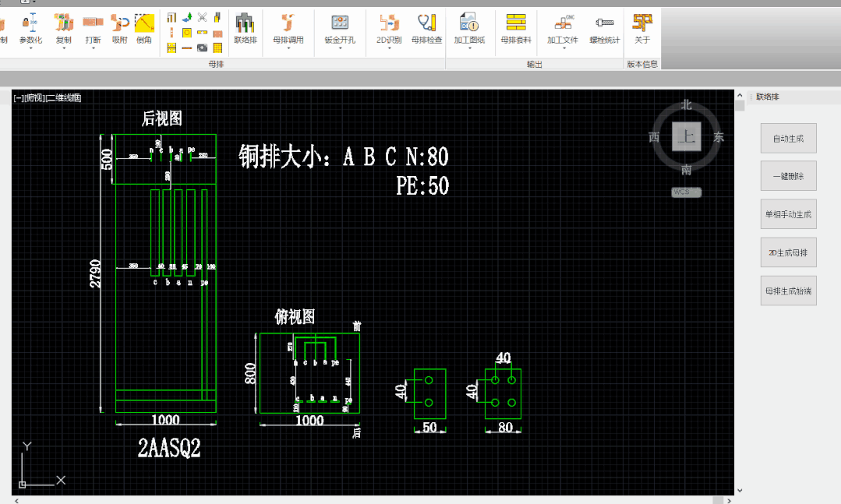
Task: Launch the 2D识别 recognition tool
Action: [x=389, y=28]
